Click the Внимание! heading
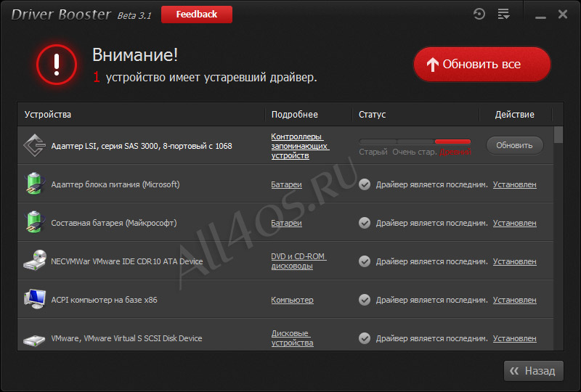 pyautogui.click(x=135, y=55)
